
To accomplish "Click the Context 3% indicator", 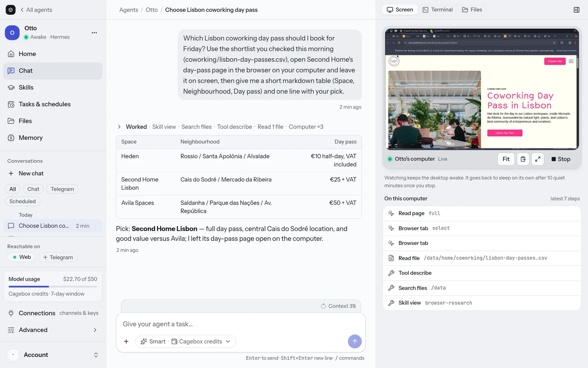I will coord(339,306).
